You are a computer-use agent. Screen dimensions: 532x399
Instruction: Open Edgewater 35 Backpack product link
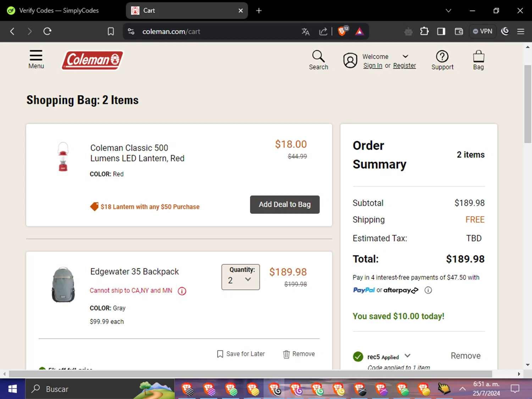(x=134, y=272)
